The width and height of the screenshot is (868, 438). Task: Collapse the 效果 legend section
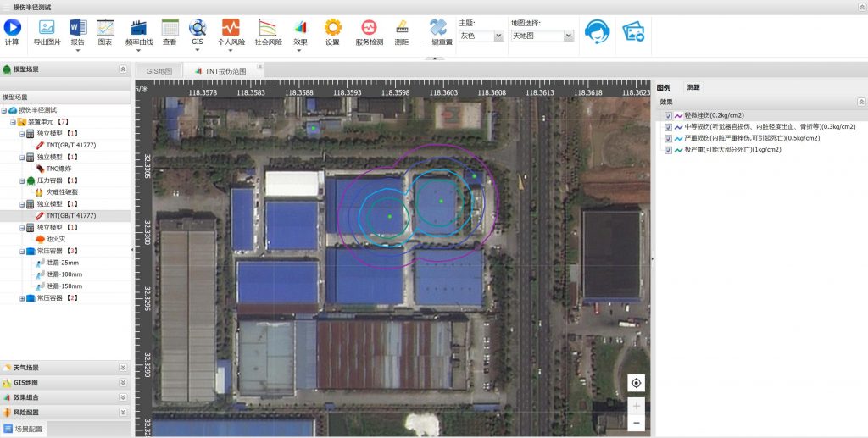(861, 103)
